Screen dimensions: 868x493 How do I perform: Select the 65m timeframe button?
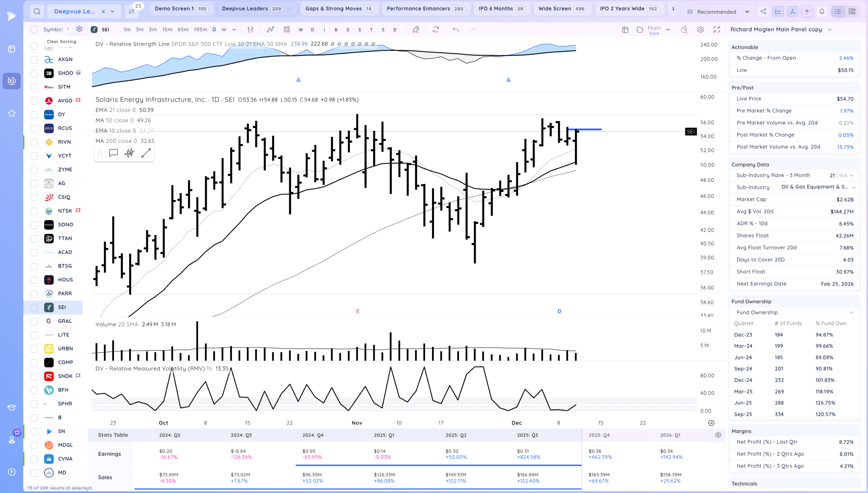[x=183, y=29]
